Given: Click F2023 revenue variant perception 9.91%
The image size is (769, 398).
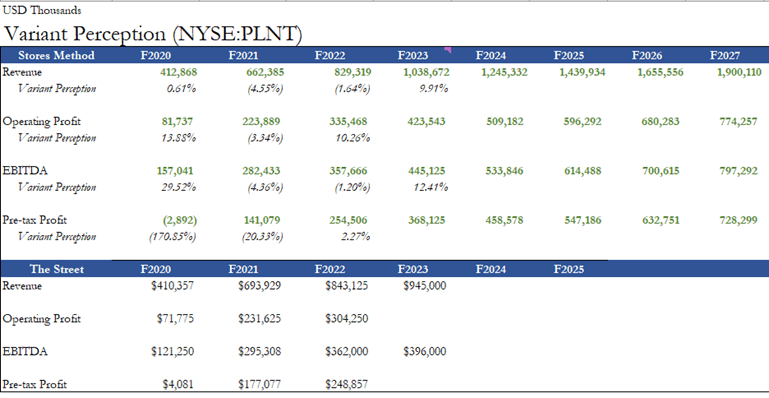Looking at the screenshot, I should pos(433,89).
